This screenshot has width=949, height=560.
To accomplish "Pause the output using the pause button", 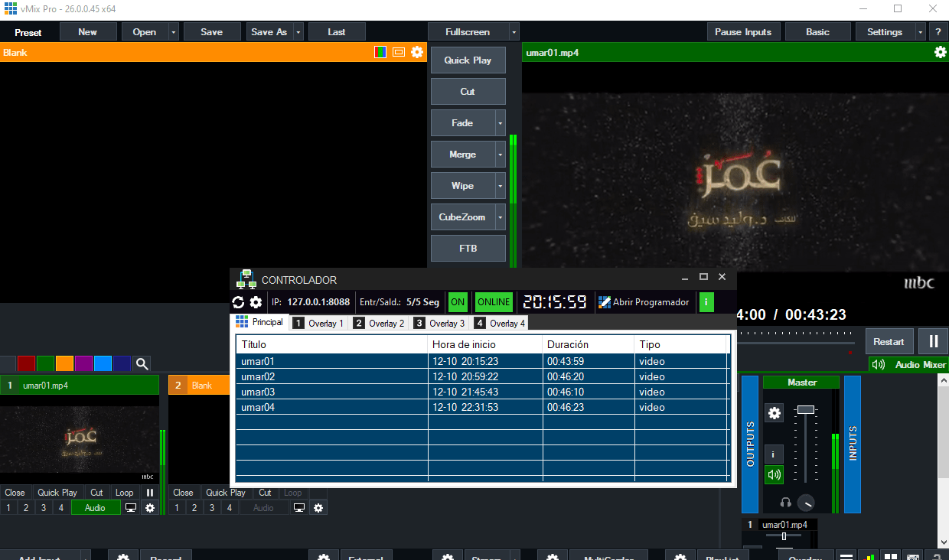I will (934, 342).
